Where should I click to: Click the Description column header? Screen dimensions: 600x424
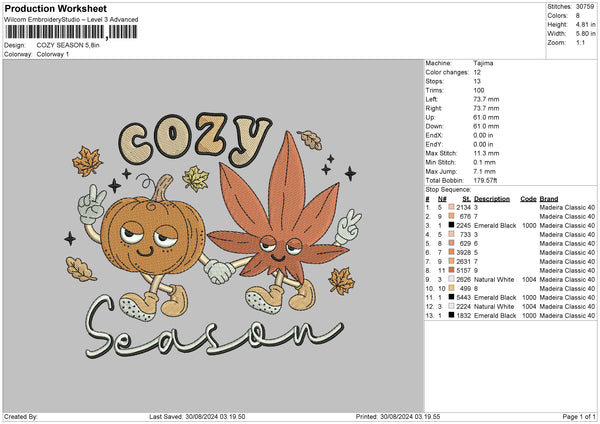coord(491,198)
